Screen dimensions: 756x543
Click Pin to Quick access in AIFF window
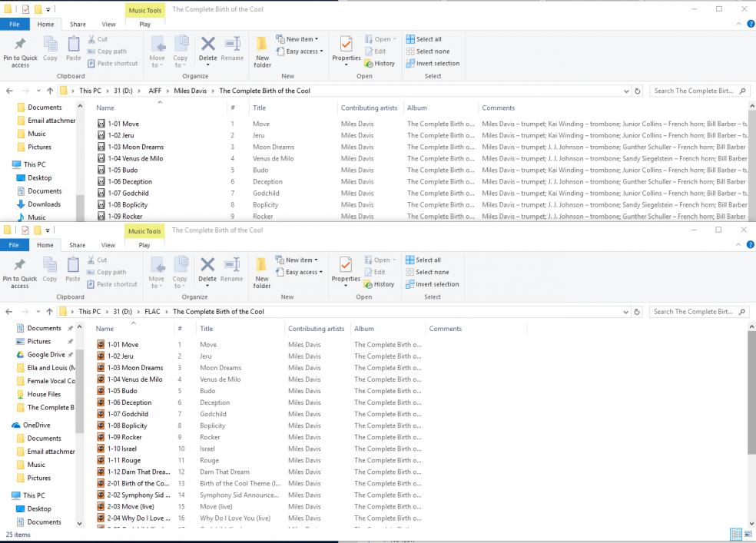coord(20,51)
